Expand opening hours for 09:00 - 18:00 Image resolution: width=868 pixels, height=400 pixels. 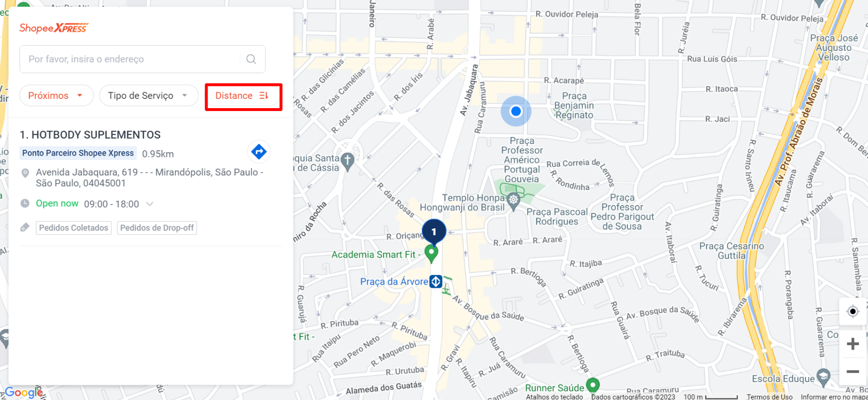[150, 204]
